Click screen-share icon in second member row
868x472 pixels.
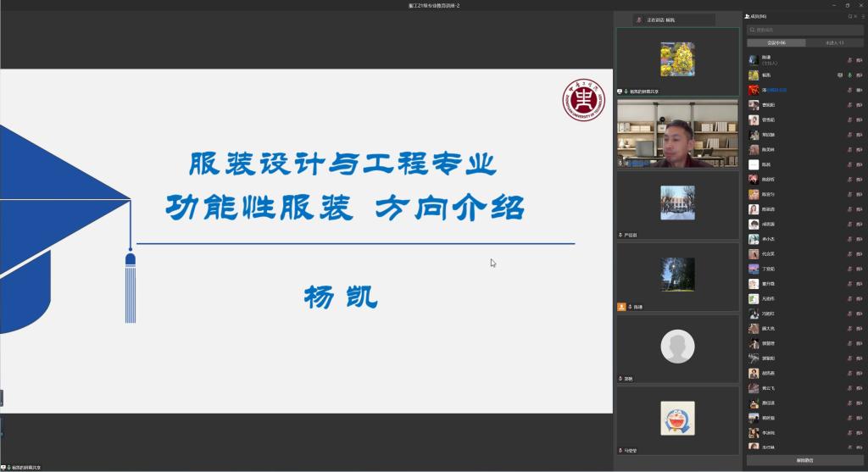[x=839, y=75]
